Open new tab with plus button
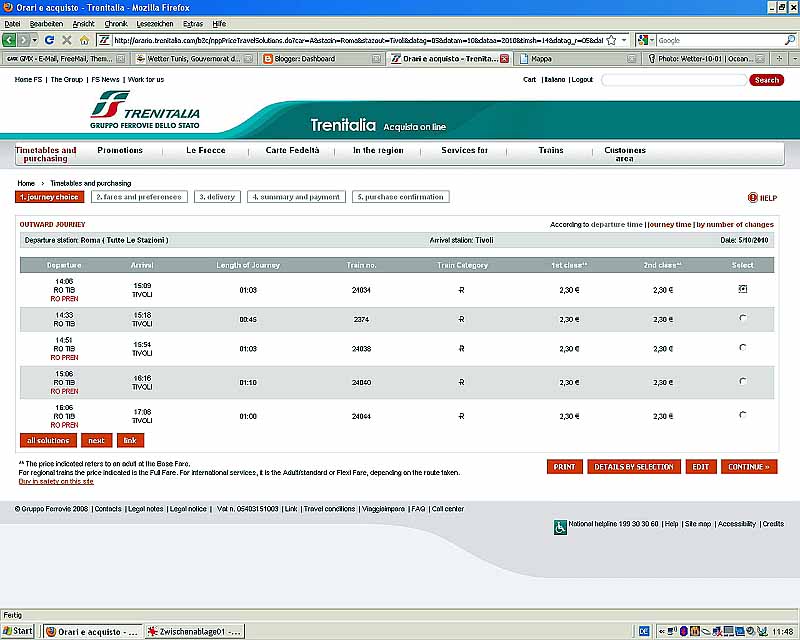The image size is (800, 640). (x=779, y=59)
